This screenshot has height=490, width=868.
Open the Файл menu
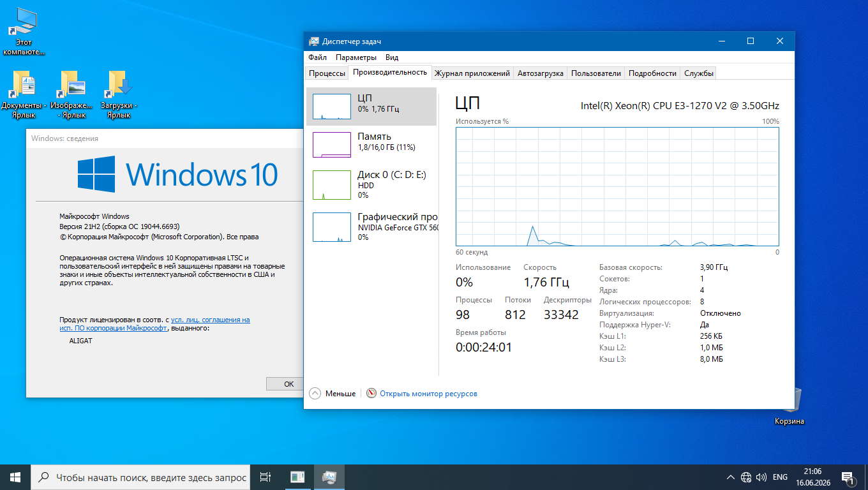click(317, 57)
